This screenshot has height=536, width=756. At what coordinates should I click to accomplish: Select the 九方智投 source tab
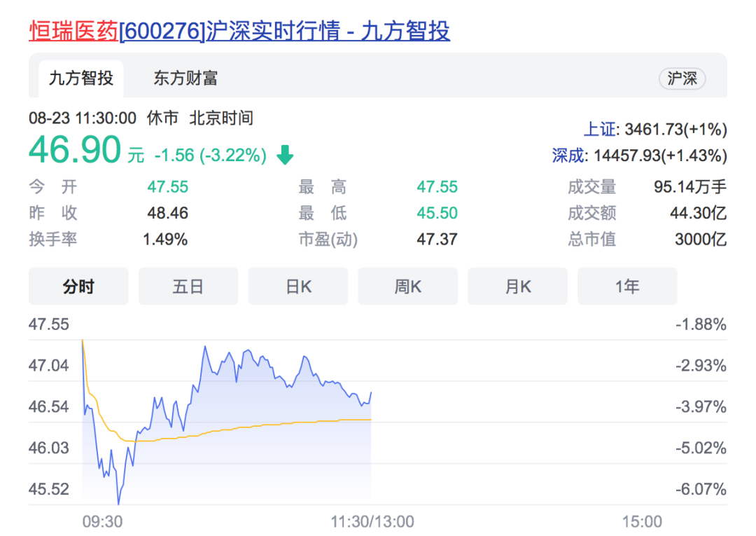click(x=81, y=78)
